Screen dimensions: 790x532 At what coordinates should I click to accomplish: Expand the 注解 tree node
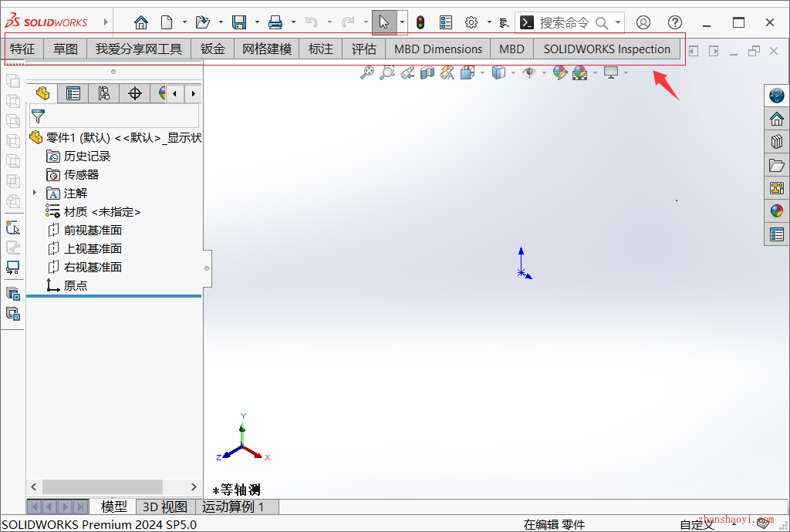34,193
